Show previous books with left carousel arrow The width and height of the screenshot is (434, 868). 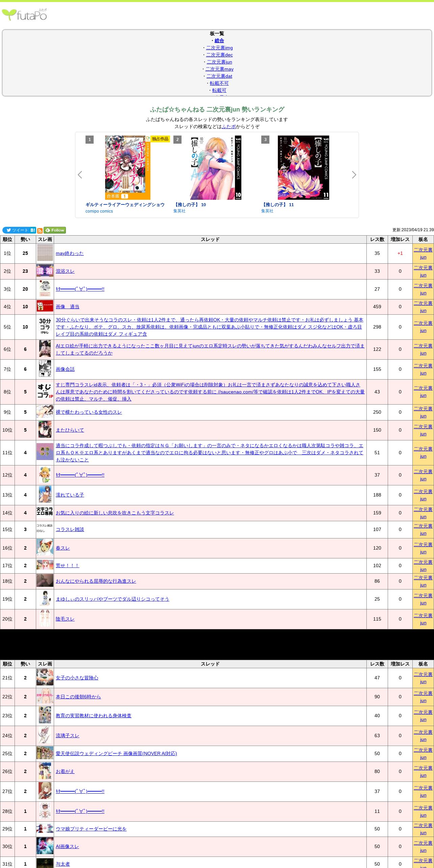80,175
